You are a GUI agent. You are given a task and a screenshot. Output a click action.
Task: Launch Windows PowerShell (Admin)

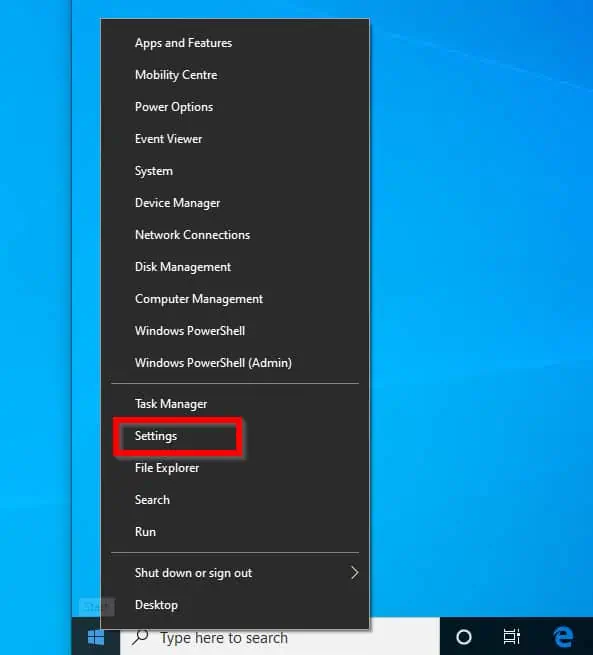click(x=235, y=363)
